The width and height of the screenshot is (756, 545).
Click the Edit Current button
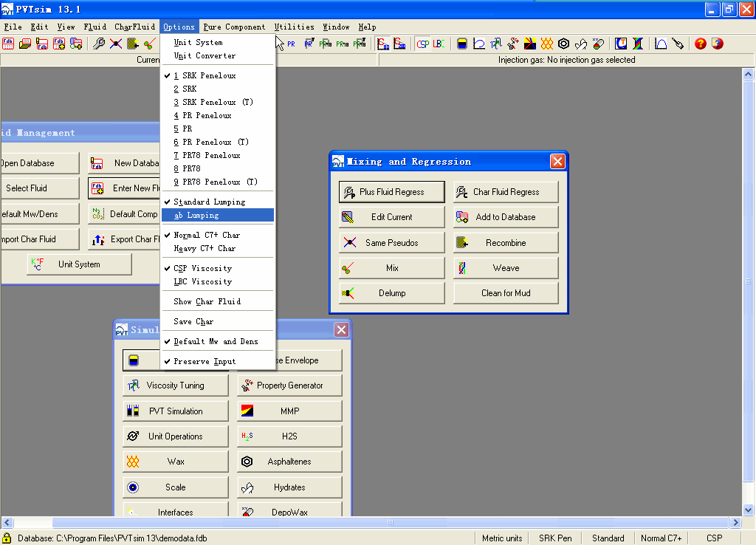click(x=392, y=217)
